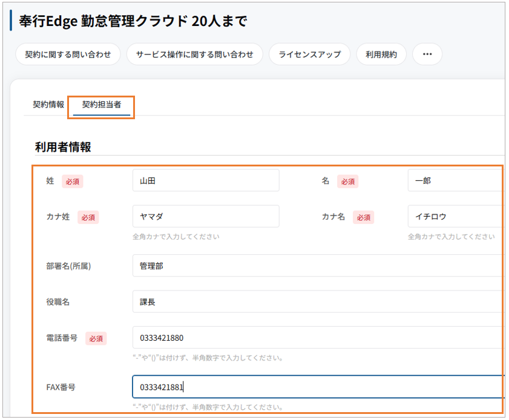This screenshot has width=509, height=420.
Task: Click the 名 field containing 一郎
Action: coord(456,180)
